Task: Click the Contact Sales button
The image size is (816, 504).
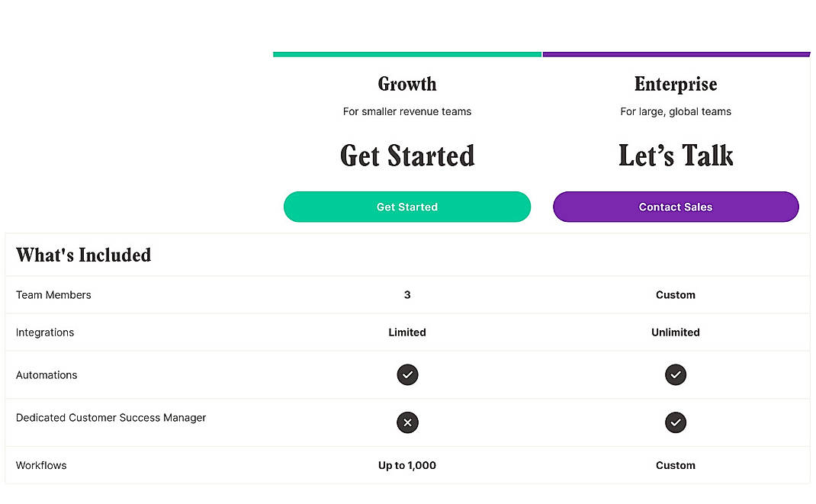Action: 676,207
